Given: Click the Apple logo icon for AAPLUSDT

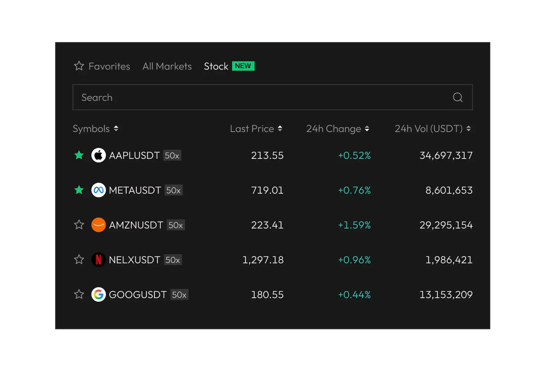Looking at the screenshot, I should point(98,155).
